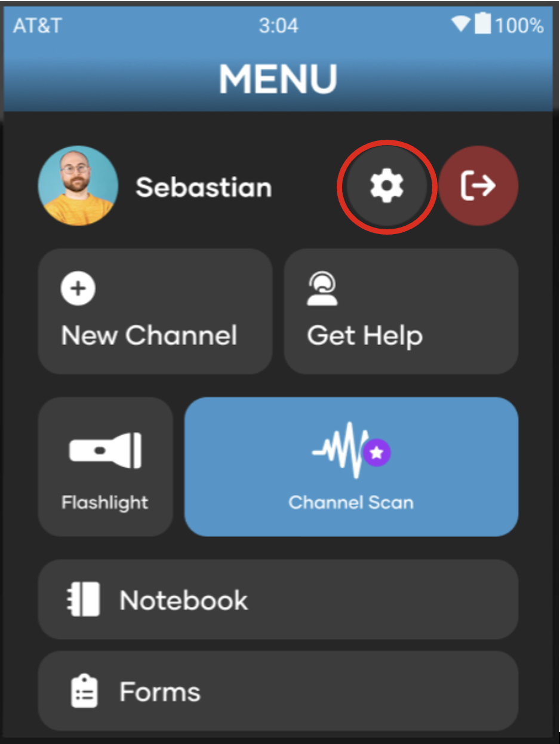Click the waveform Channel Scan icon
The image size is (560, 744).
(x=340, y=449)
